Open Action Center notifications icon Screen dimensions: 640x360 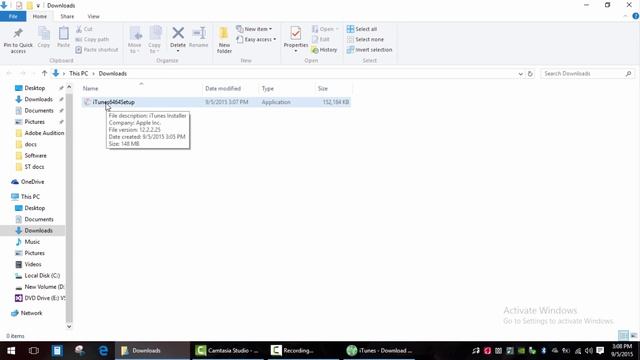click(600, 351)
